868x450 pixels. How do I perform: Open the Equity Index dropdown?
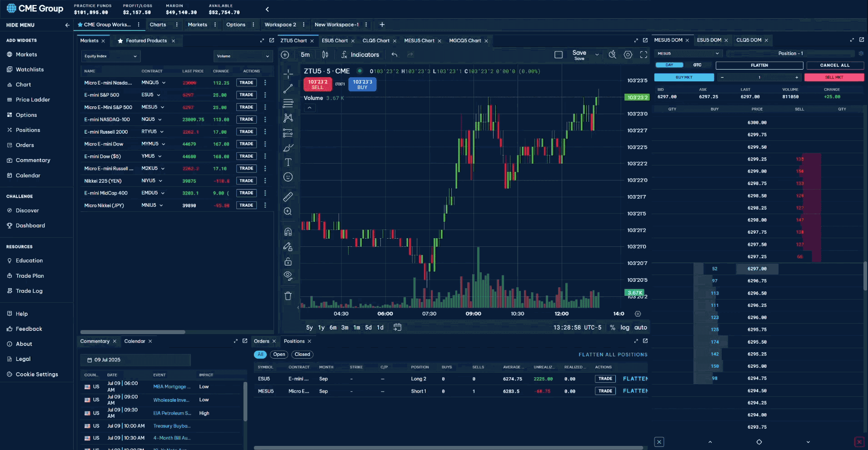coord(110,56)
